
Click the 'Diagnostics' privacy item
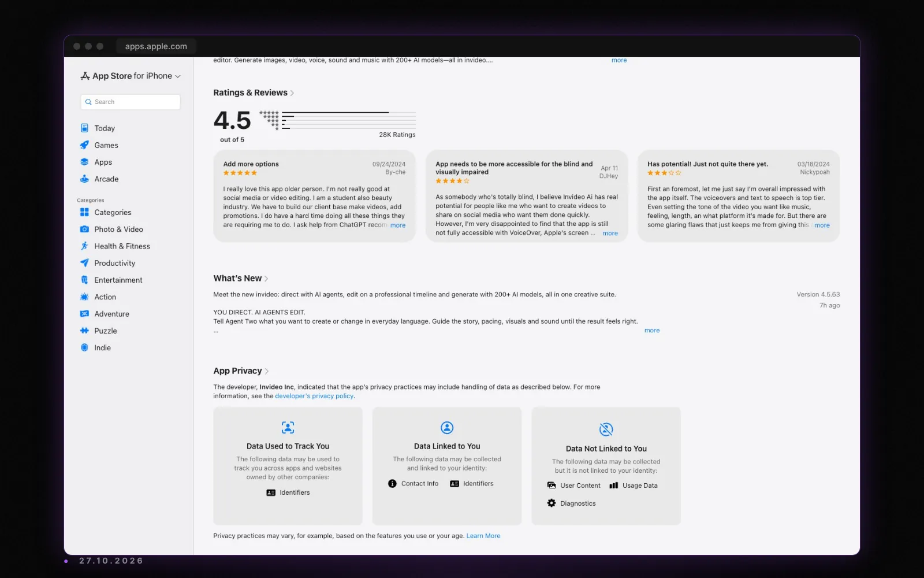572,503
